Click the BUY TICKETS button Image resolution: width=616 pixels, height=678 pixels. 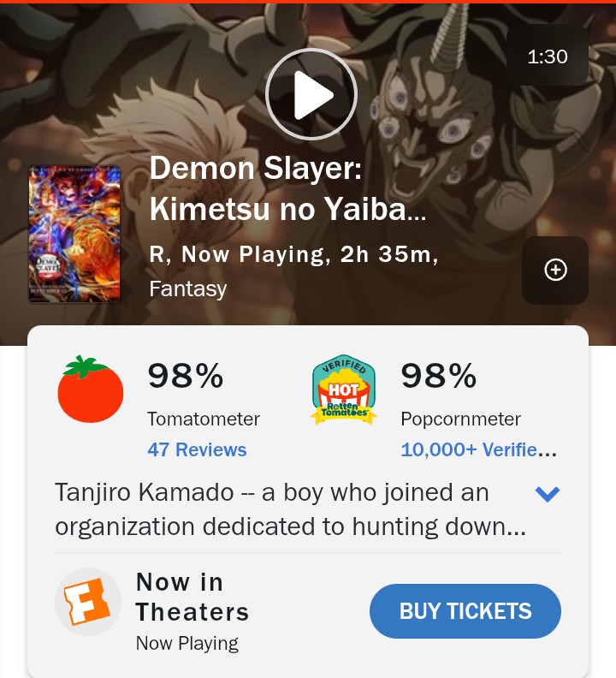pos(465,611)
